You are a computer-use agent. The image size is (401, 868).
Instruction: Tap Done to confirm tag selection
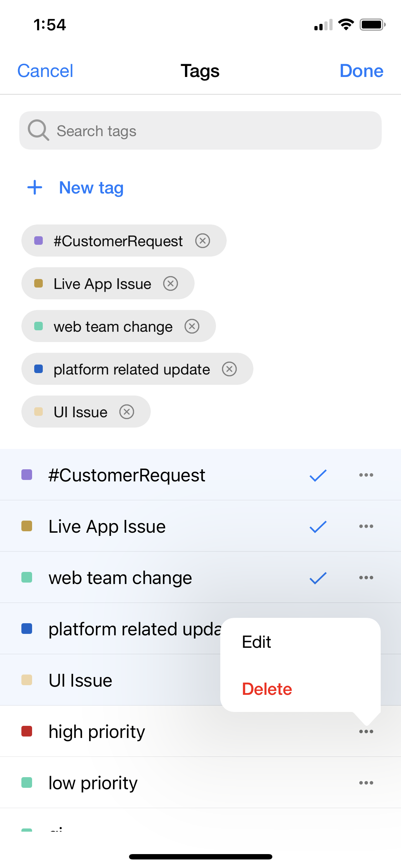click(361, 71)
